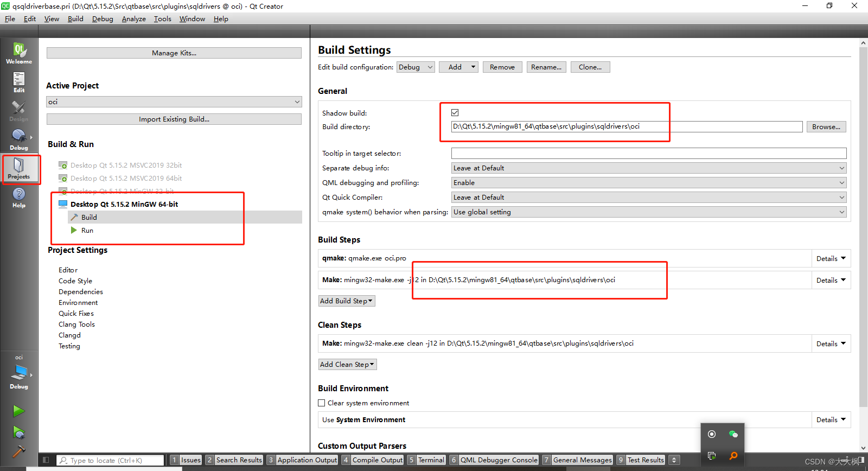868x471 pixels.
Task: Click the Manage Kits button
Action: tap(174, 53)
